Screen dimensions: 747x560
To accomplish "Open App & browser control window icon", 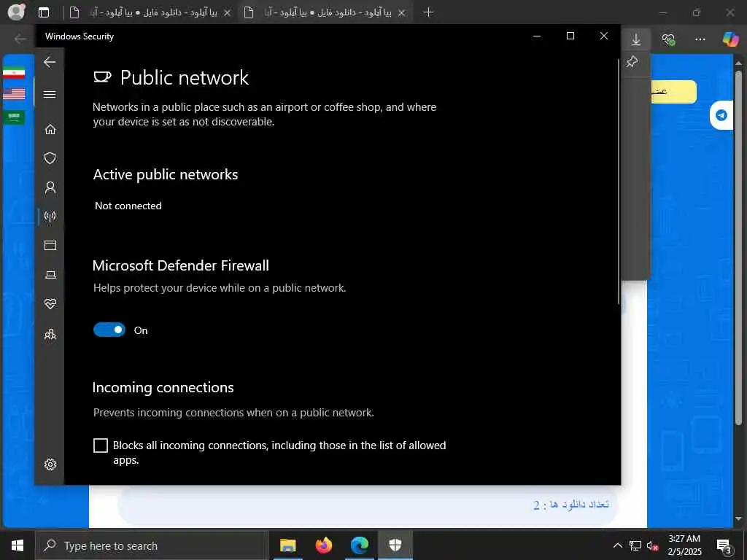I will [x=50, y=245].
